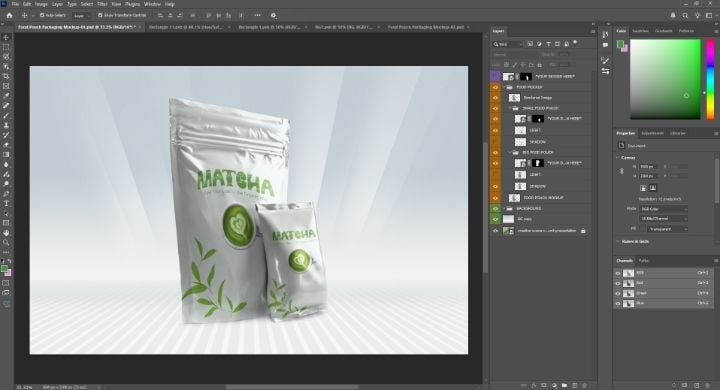Viewport: 720px width, 390px height.
Task: Toggle visibility of the Red channel
Action: pyautogui.click(x=618, y=283)
